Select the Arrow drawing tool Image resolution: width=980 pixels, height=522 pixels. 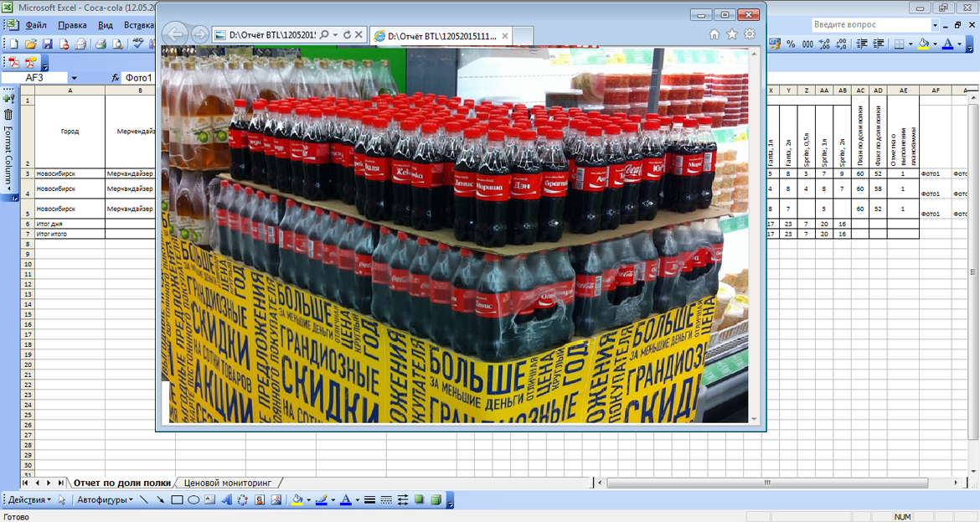[x=160, y=500]
